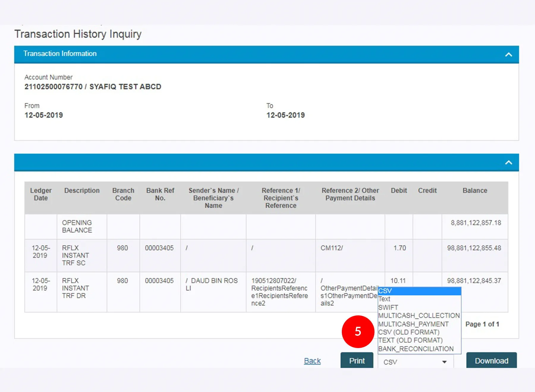
Task: Open the CSV format dropdown arrow
Action: tap(444, 362)
